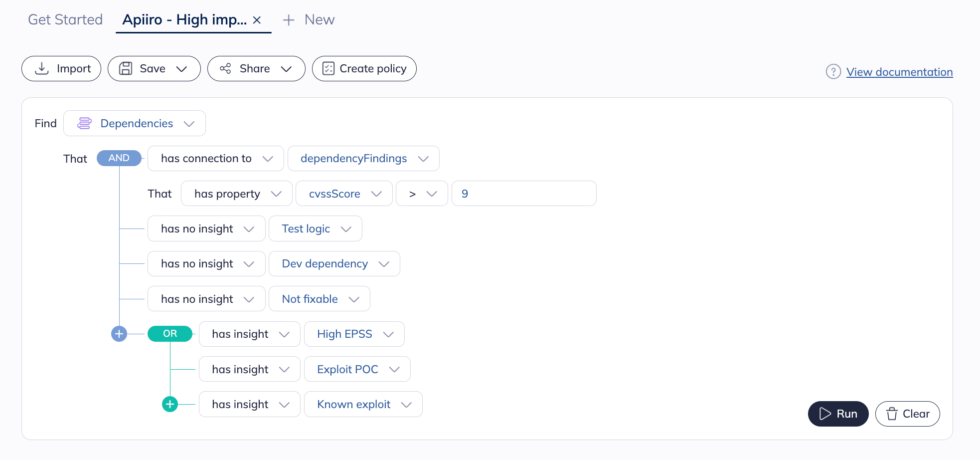This screenshot has width=980, height=460.
Task: Click the Share nodes icon
Action: [x=225, y=69]
